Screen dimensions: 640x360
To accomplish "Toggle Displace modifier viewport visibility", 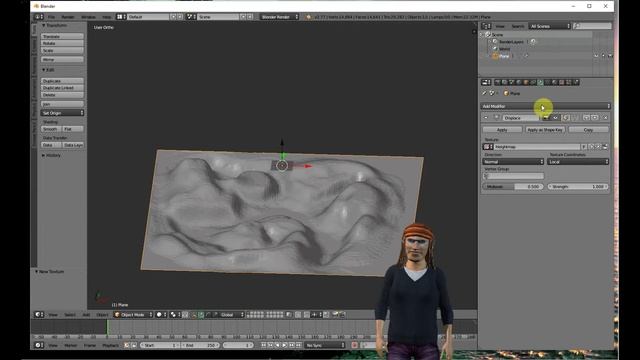I will tap(556, 118).
